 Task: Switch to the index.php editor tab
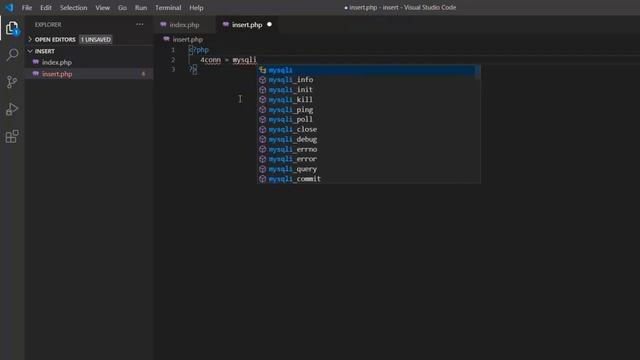184,24
